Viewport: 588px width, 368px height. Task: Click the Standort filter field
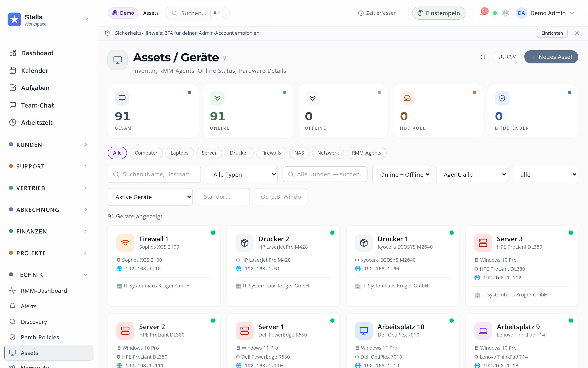pyautogui.click(x=224, y=197)
